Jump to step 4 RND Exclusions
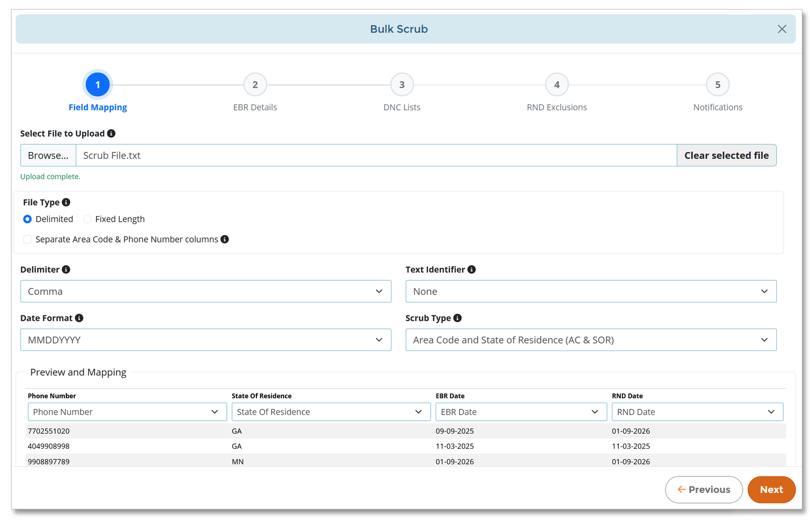This screenshot has height=523, width=812. [x=557, y=85]
